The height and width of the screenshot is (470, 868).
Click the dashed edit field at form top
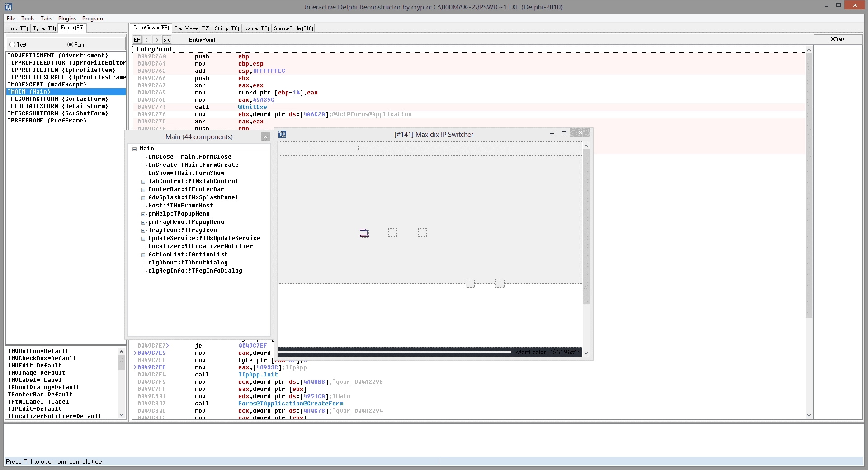434,148
